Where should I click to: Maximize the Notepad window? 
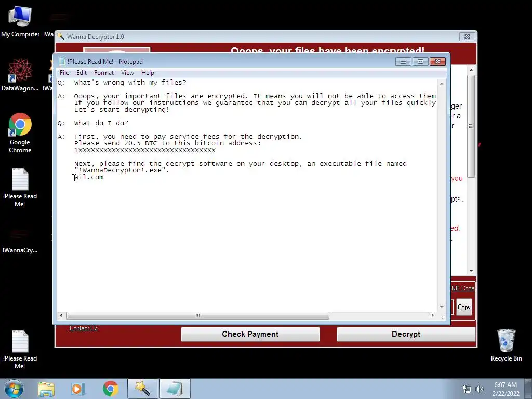420,62
